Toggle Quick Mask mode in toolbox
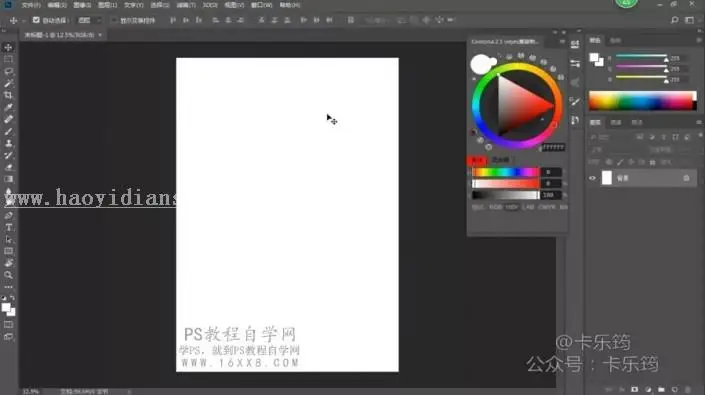Screen dimensions: 705x395 pos(8,324)
